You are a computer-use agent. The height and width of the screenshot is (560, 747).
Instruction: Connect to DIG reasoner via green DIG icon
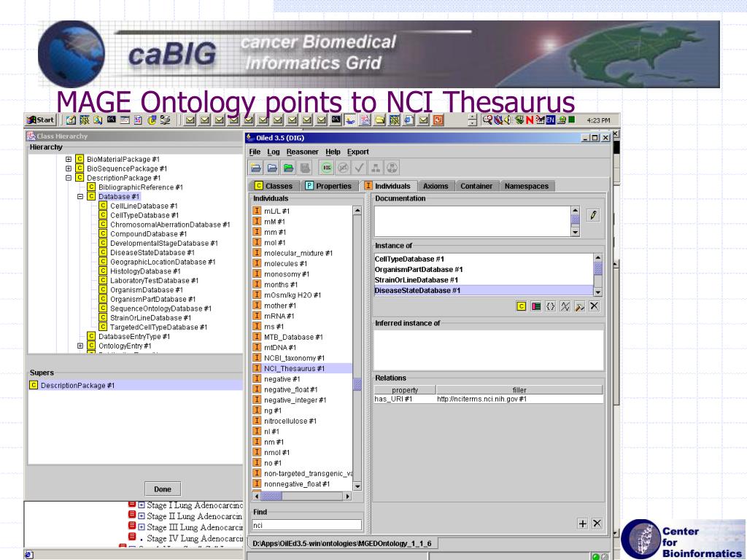point(327,168)
